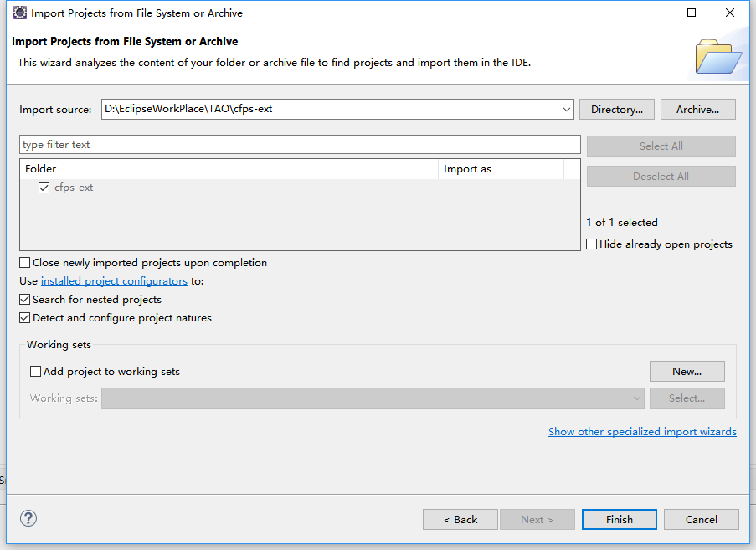
Task: Expand the Import source dropdown arrow
Action: (566, 110)
